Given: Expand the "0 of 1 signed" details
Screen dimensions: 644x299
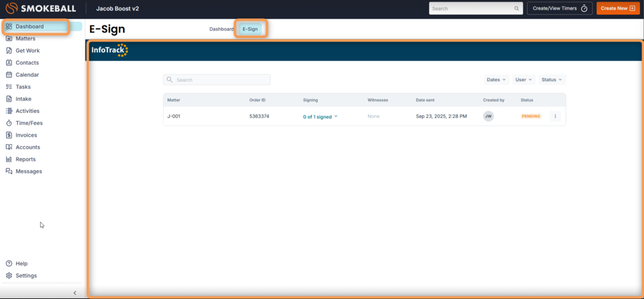Looking at the screenshot, I should tap(320, 117).
